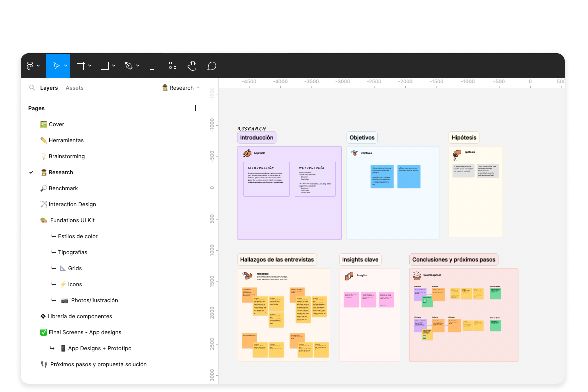588x392 pixels.
Task: Select the Comment tool
Action: click(x=212, y=66)
